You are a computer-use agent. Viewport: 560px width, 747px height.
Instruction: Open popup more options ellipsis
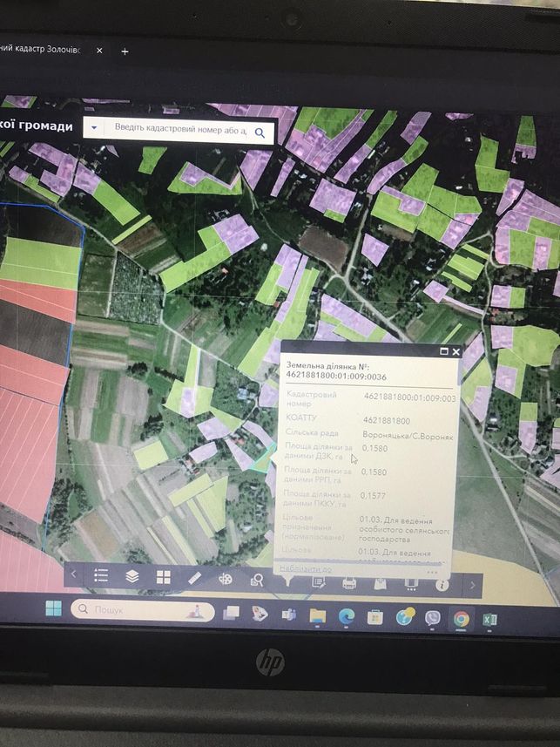click(x=432, y=572)
